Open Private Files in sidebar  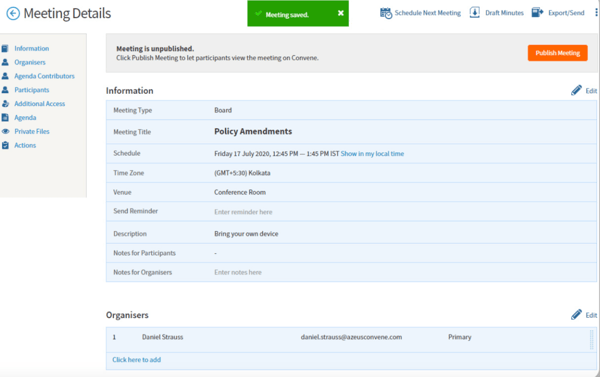pos(32,131)
